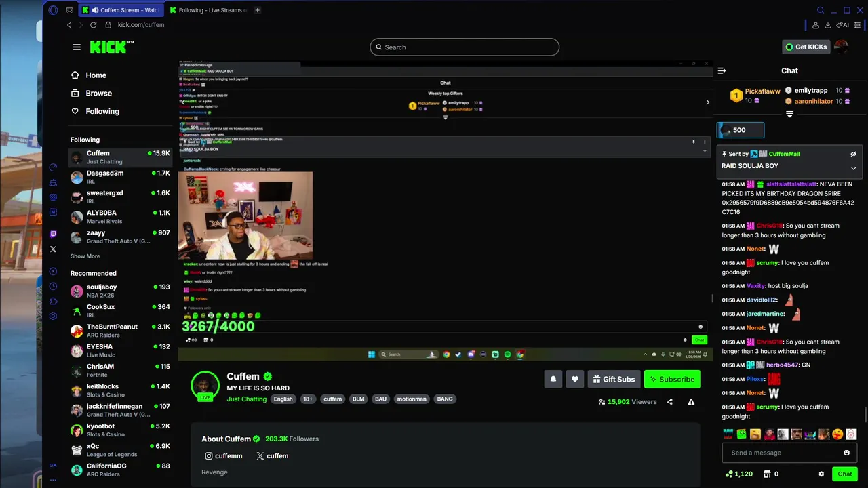Add a new browser tab
This screenshot has width=868, height=488.
[257, 10]
